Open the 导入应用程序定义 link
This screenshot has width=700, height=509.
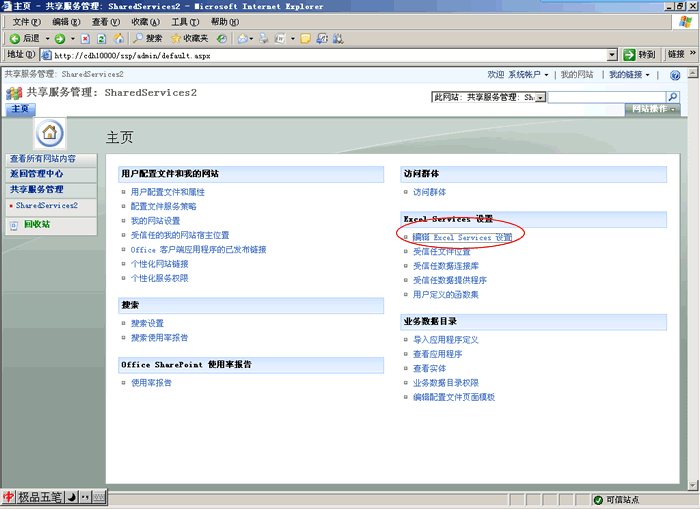coord(446,340)
